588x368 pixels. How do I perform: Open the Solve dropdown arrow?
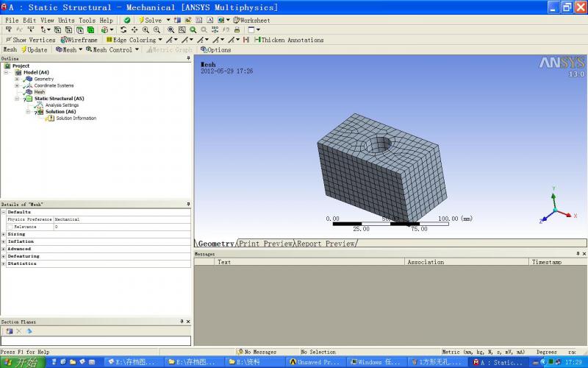(168, 20)
